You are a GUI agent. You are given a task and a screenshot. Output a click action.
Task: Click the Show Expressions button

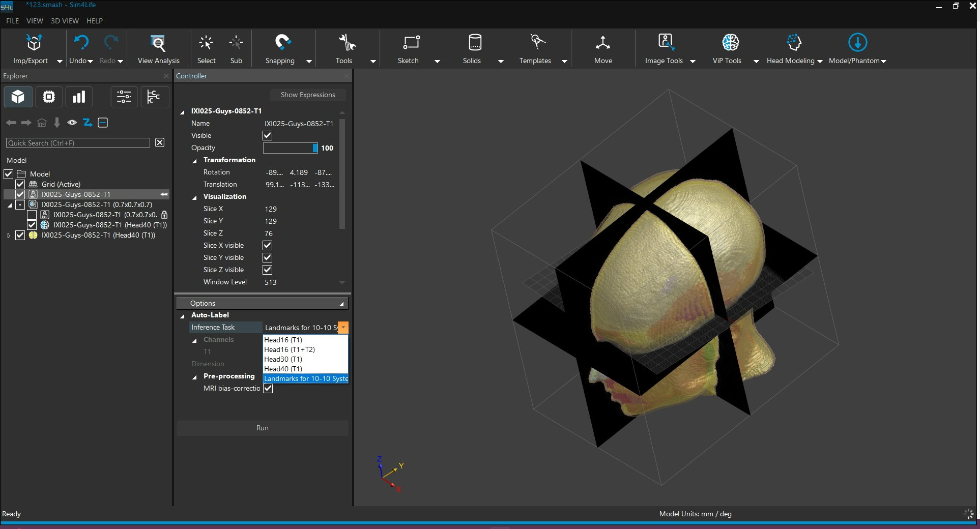click(308, 95)
